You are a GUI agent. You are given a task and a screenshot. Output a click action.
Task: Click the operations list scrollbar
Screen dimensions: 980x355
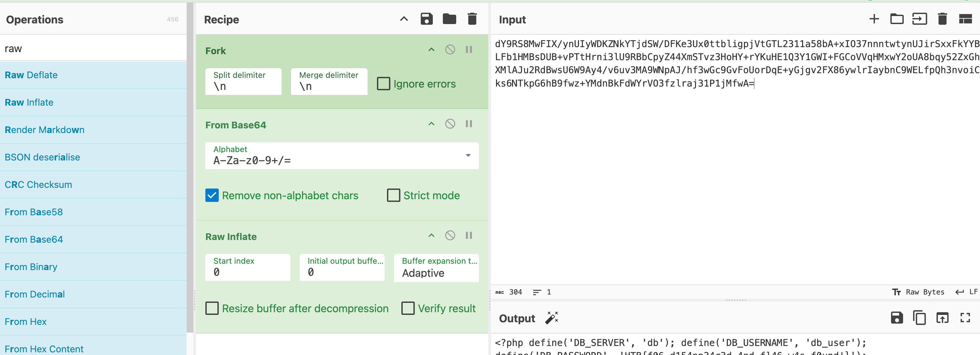(190, 167)
